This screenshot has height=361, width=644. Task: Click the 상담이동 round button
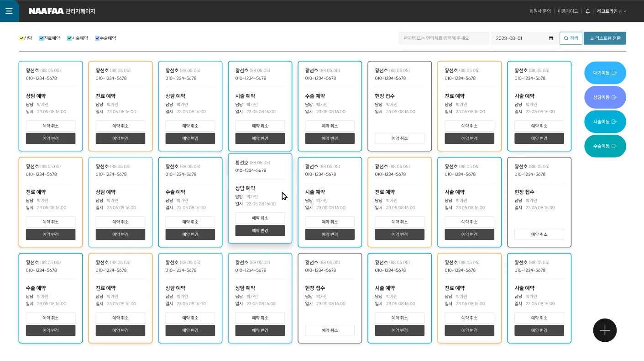point(605,97)
